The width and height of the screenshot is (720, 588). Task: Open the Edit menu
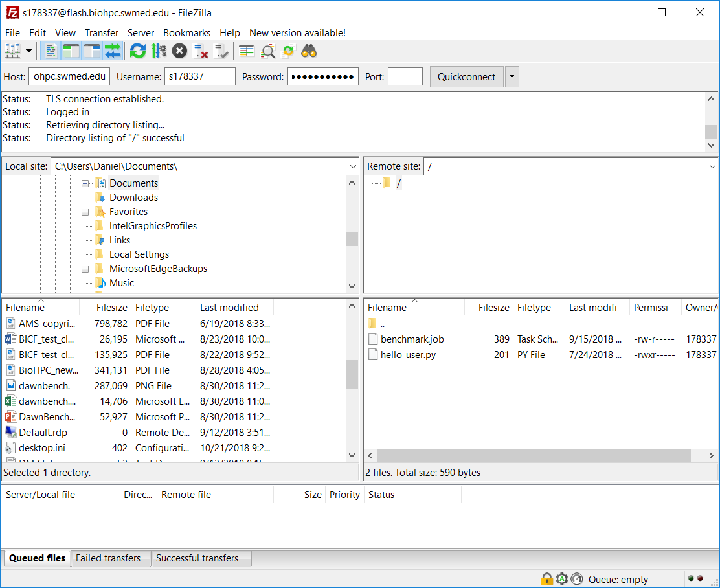(x=37, y=32)
